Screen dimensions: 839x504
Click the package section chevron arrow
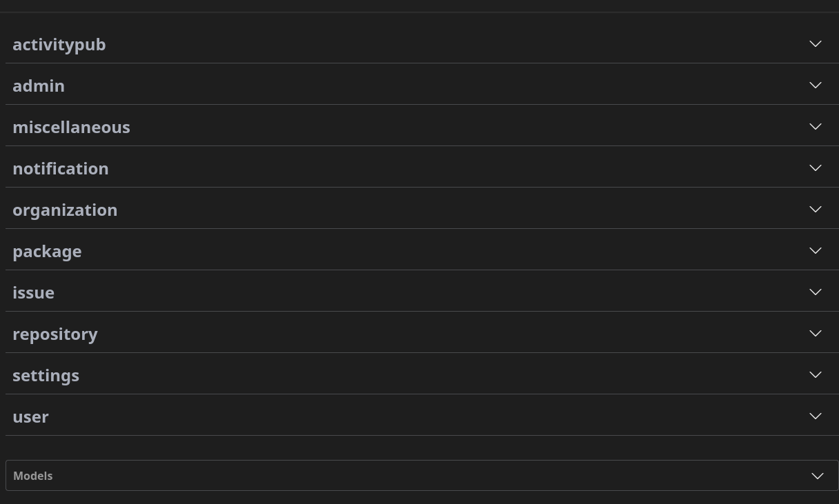(x=815, y=251)
